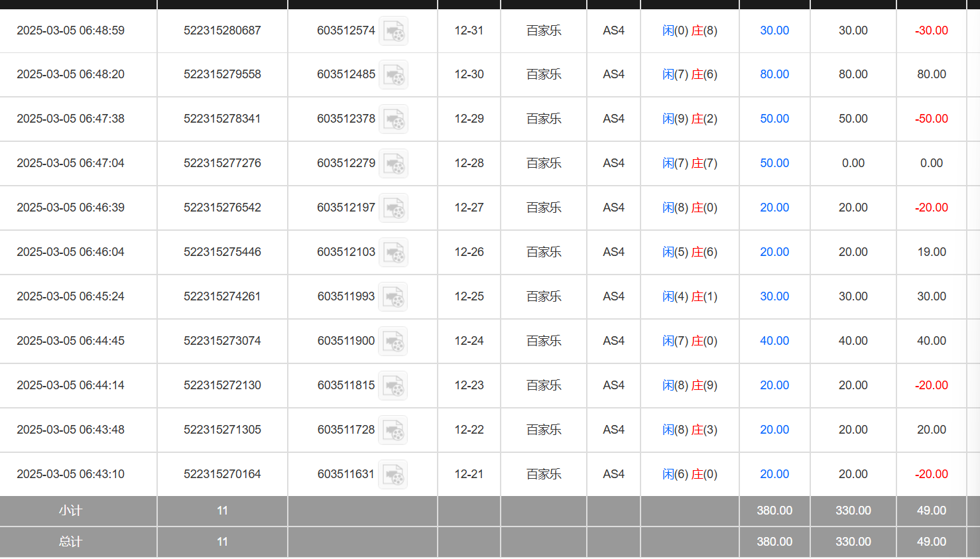The height and width of the screenshot is (559, 980).
Task: Click result 闲(0) 庄(8) in row 12-31
Action: (x=690, y=31)
